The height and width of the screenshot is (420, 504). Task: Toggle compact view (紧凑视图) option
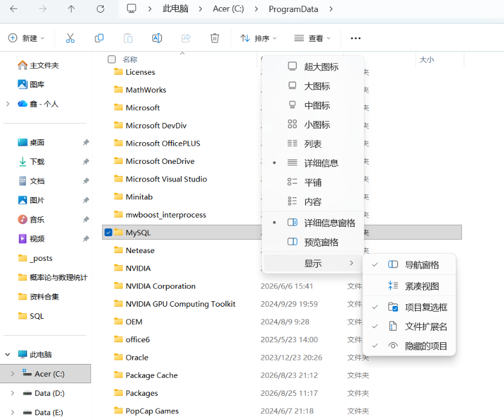[409, 286]
